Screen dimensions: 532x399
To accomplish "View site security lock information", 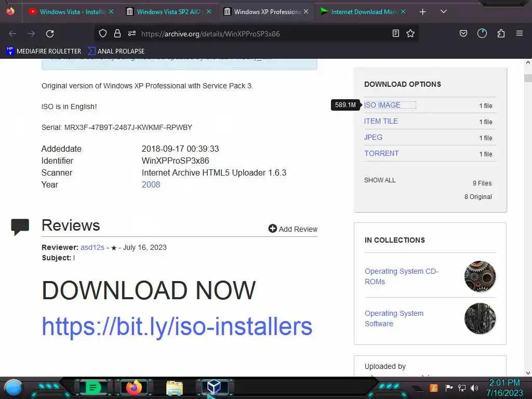I will tap(117, 33).
